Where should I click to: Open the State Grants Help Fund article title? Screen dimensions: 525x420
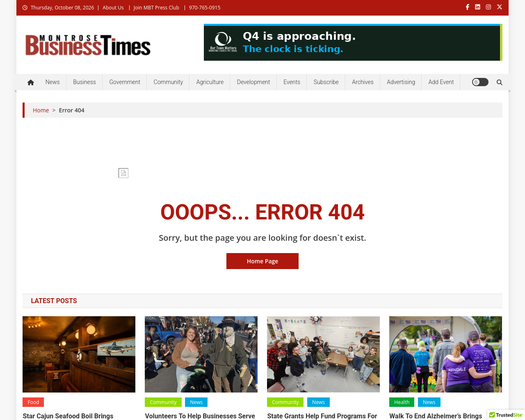(322, 416)
